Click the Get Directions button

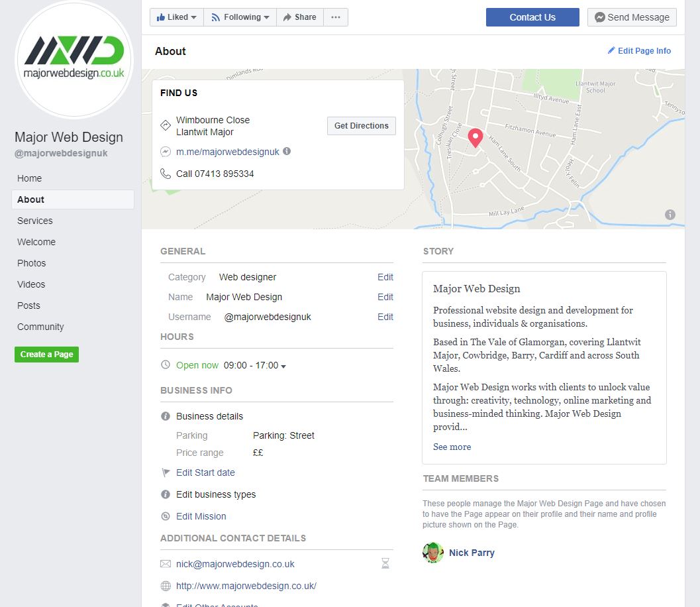point(361,126)
